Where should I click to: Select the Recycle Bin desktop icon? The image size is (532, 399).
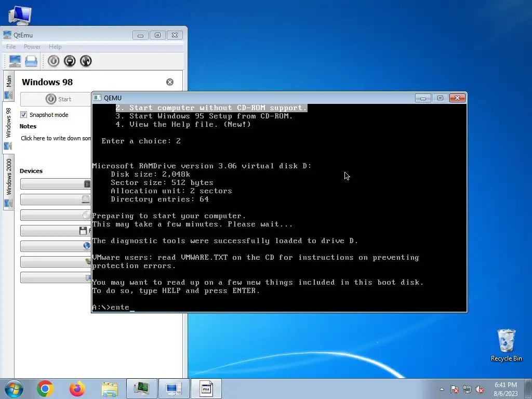point(506,345)
